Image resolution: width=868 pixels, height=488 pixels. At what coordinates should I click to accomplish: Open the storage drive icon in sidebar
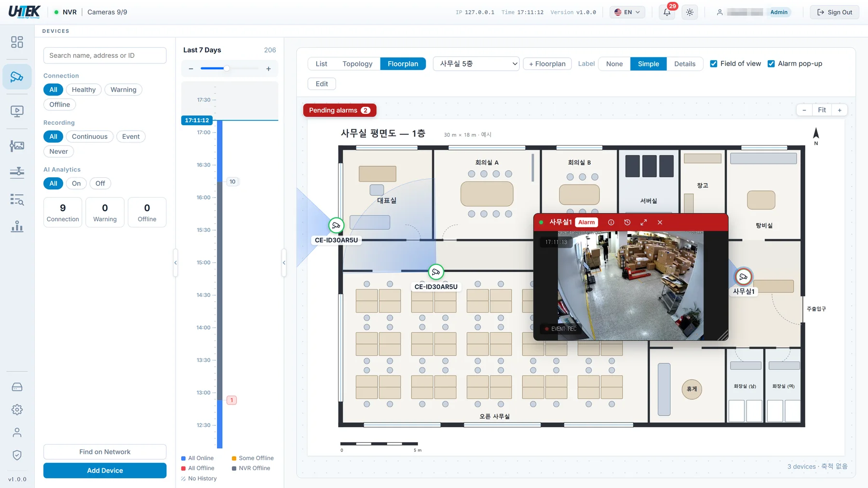click(17, 387)
